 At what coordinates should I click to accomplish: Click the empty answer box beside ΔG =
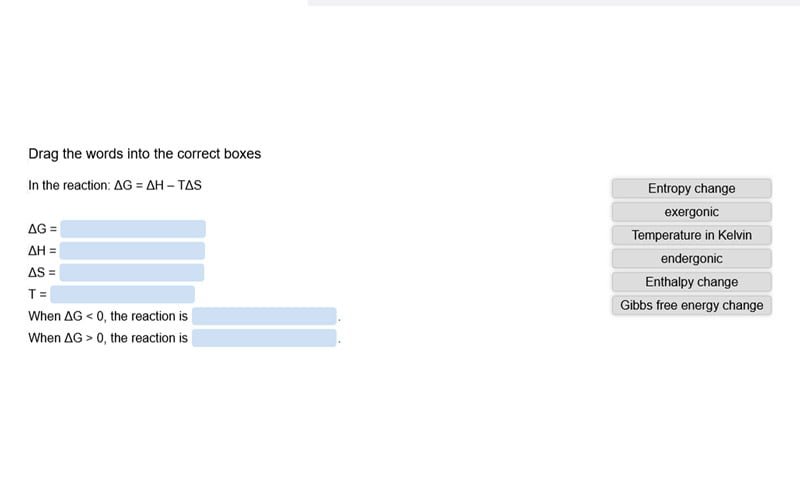pyautogui.click(x=133, y=229)
